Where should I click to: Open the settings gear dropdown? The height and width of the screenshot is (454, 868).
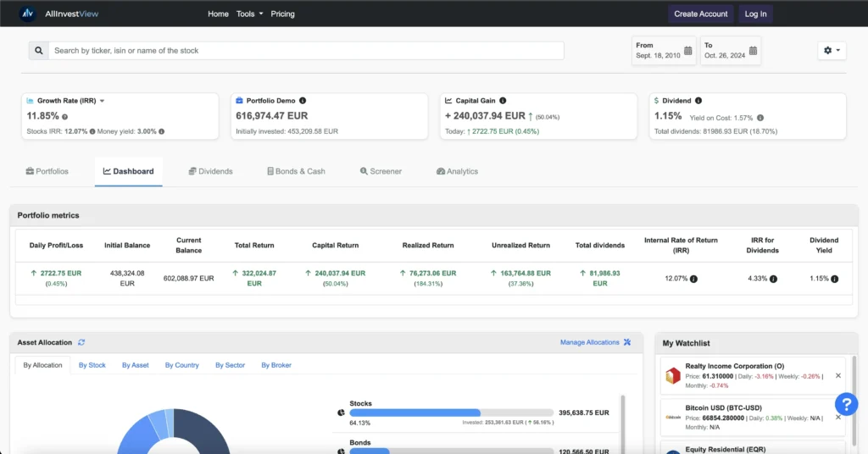pos(832,50)
